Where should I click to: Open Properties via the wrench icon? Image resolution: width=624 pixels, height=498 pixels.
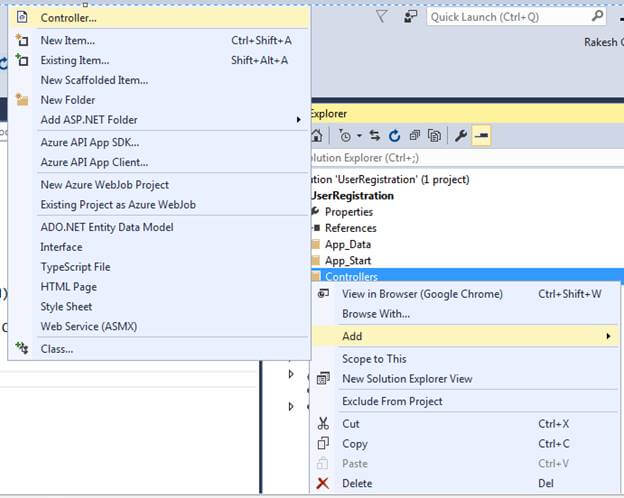pyautogui.click(x=460, y=136)
